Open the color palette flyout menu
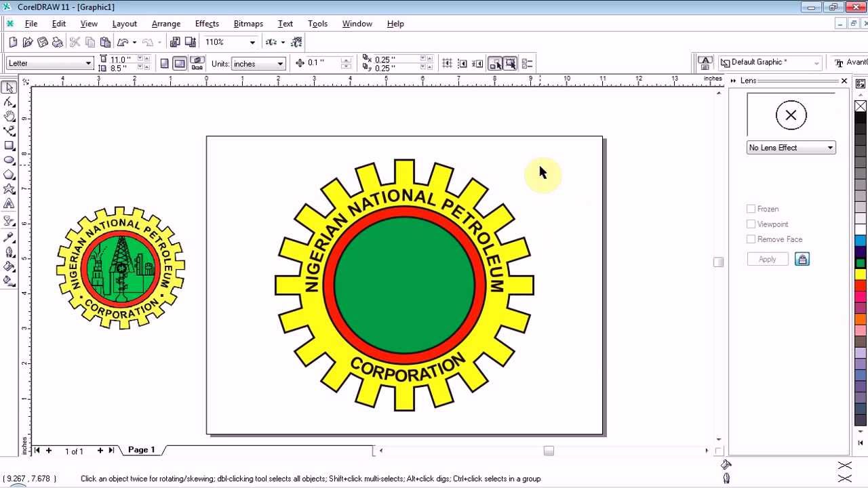 pyautogui.click(x=861, y=83)
